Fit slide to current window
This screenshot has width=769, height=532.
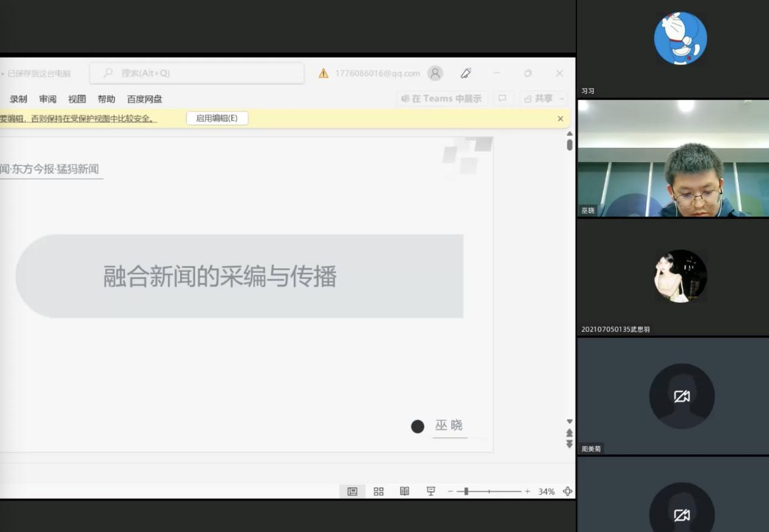pos(567,491)
